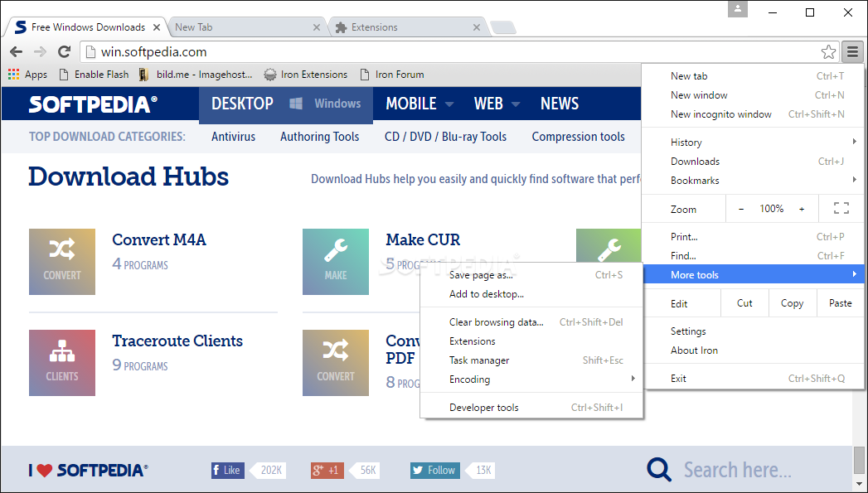
Task: Switch to the New Tab tab
Action: [x=246, y=27]
